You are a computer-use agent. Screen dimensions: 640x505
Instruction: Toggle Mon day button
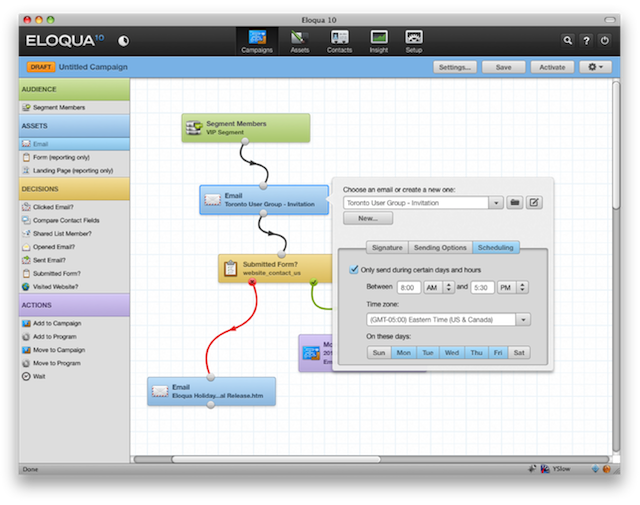tap(404, 353)
